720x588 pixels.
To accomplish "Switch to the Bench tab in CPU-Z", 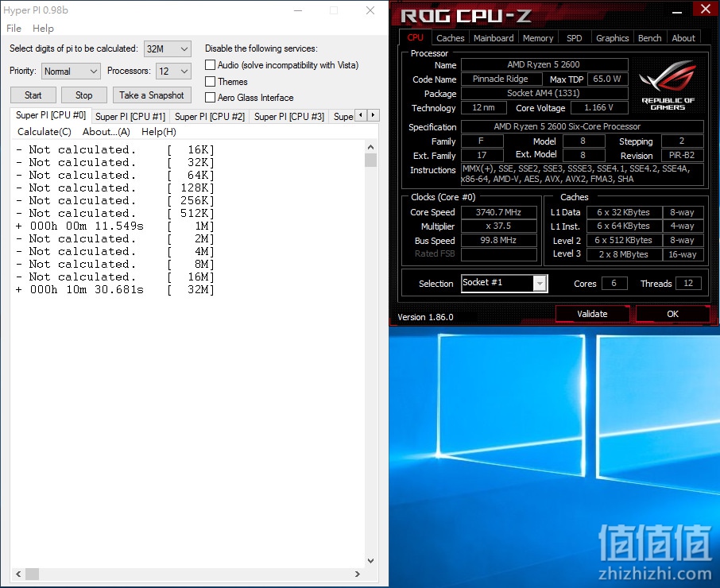I will click(650, 38).
